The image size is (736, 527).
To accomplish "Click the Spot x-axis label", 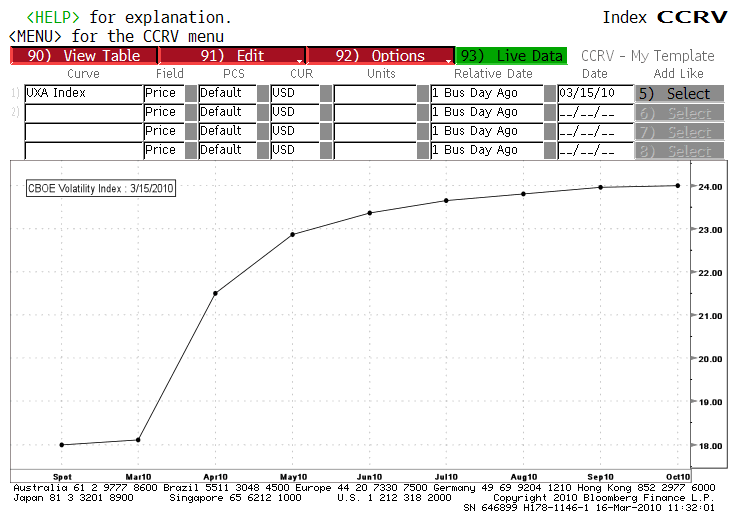I will pos(62,477).
